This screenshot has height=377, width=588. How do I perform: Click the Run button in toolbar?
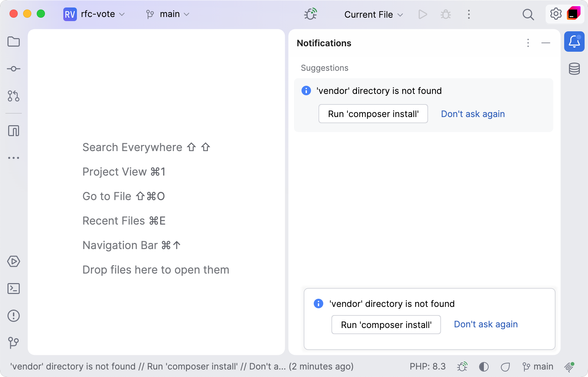tap(423, 14)
